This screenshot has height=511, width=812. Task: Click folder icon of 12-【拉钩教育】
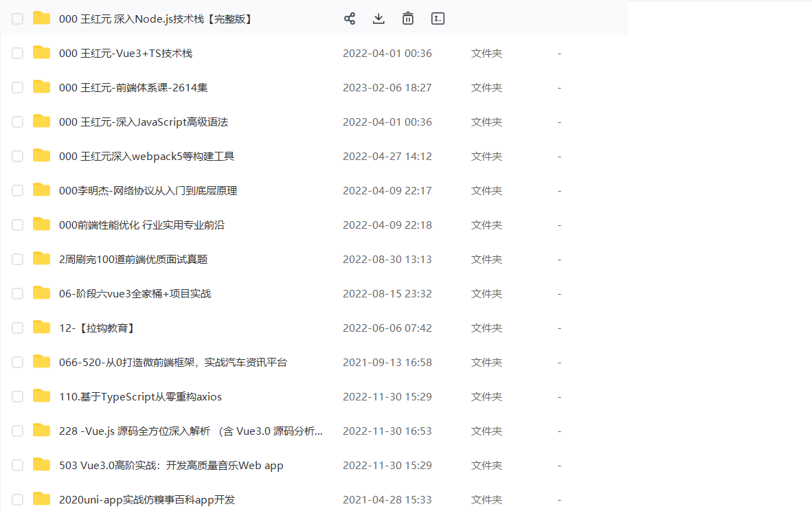coord(41,328)
